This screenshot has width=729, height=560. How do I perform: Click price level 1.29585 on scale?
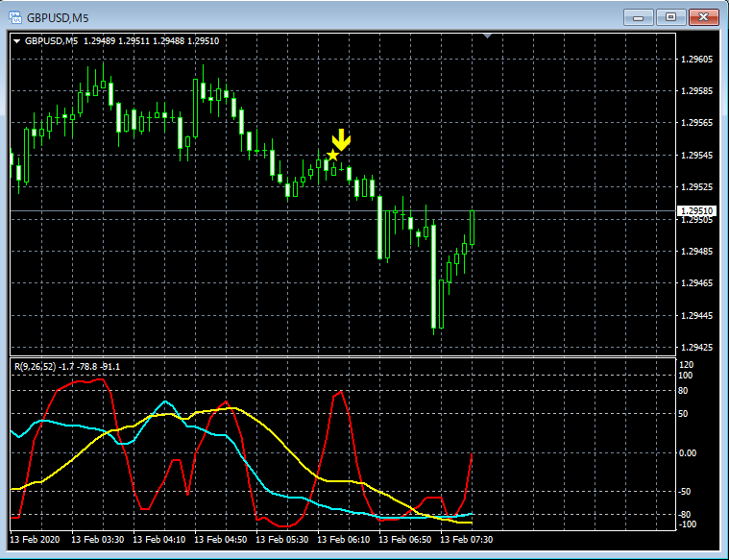(x=696, y=90)
